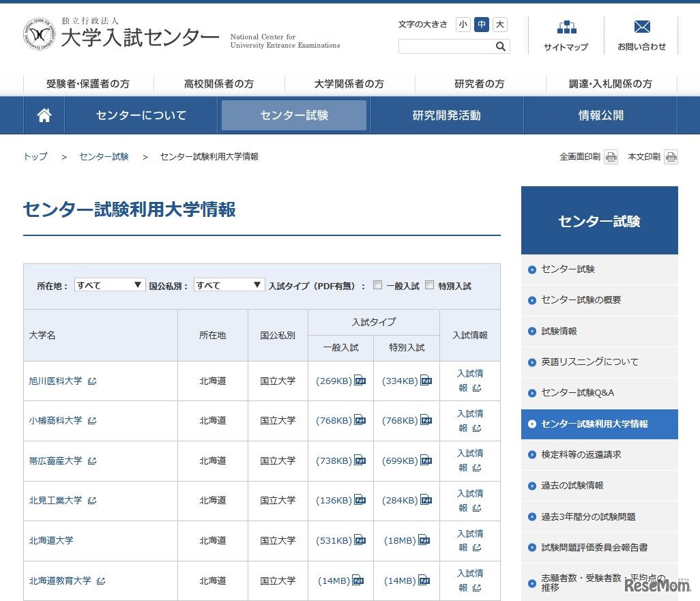Click 全画面印刷 print text
700x601 pixels.
click(579, 157)
